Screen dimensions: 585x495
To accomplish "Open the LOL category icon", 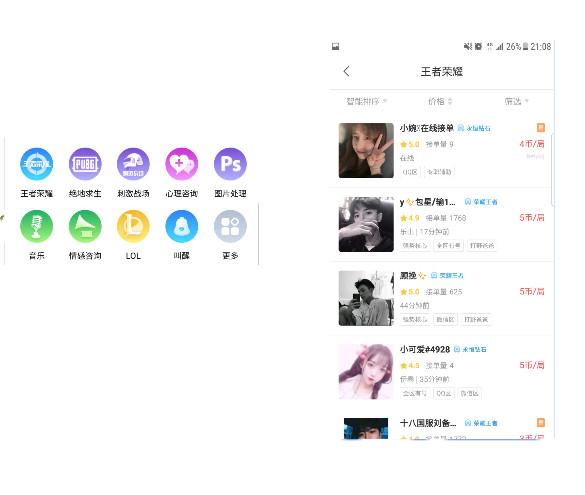I will click(x=133, y=226).
